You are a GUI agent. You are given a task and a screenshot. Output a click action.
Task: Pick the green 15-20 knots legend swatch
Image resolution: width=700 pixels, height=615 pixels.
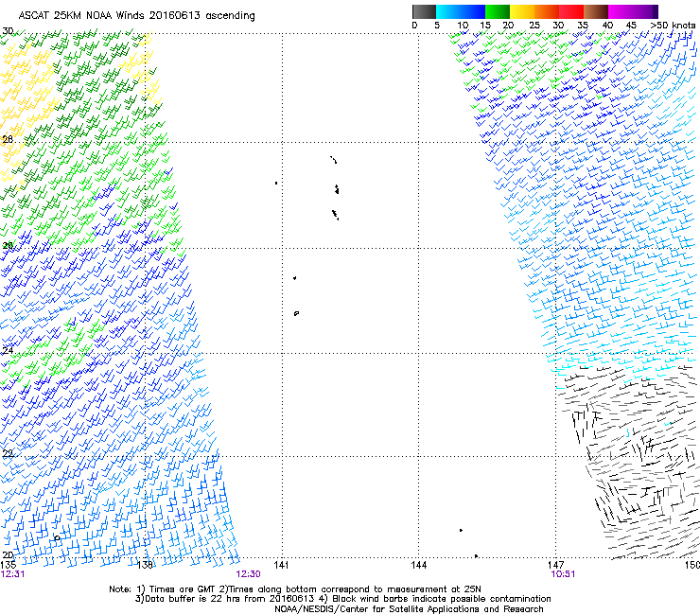(498, 11)
